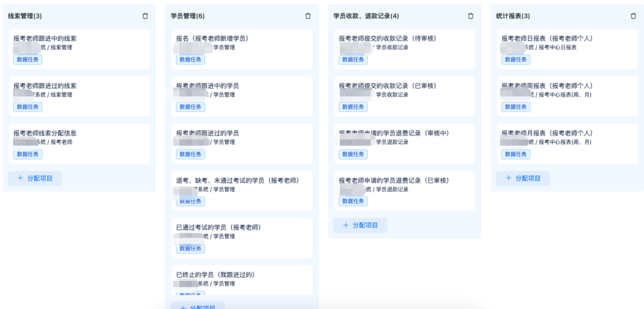Remove 学员收款、退款记录 group with trash icon

click(x=470, y=16)
